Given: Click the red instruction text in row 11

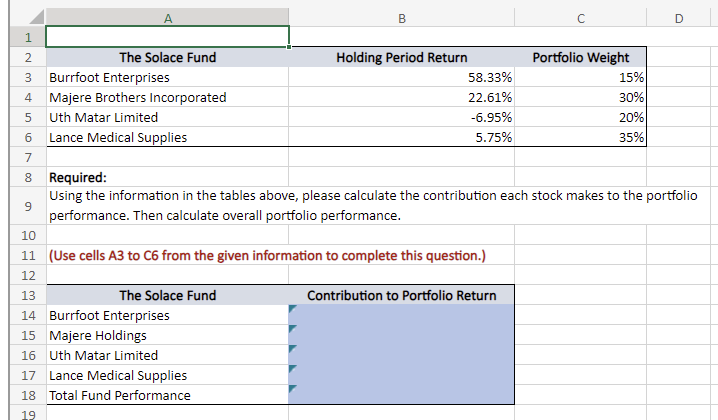Looking at the screenshot, I should [x=267, y=256].
